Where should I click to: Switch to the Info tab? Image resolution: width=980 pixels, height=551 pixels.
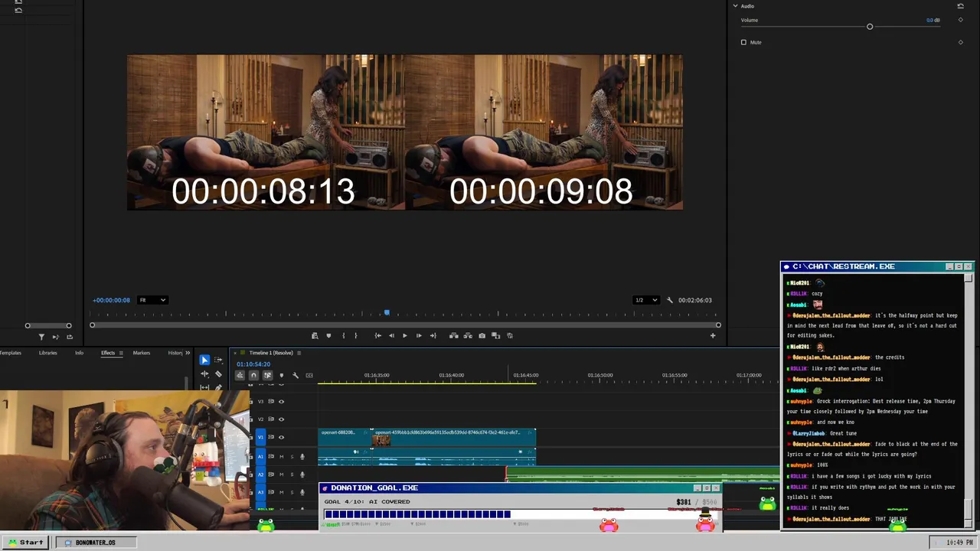(79, 353)
